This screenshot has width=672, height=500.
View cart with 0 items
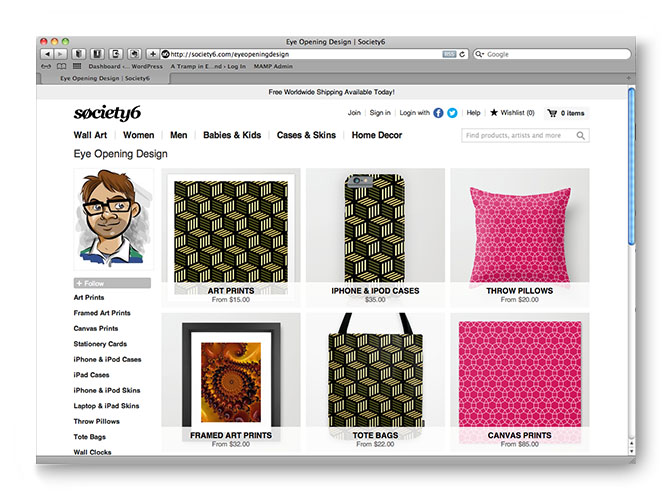[x=567, y=113]
